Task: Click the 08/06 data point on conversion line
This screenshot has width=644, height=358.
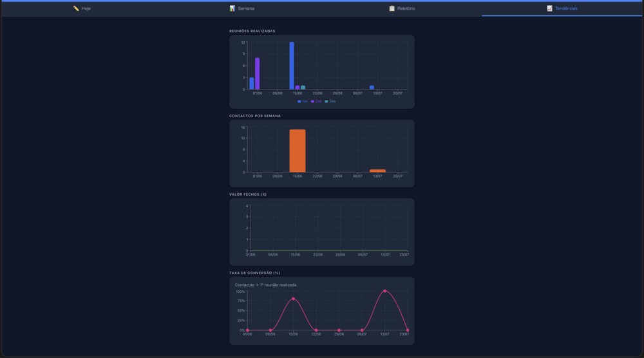Action: pyautogui.click(x=270, y=330)
